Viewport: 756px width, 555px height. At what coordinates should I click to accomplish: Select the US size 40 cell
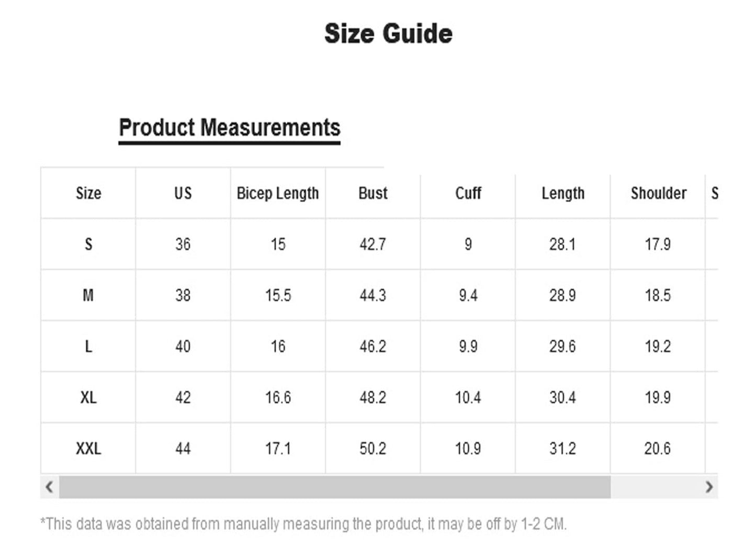(x=183, y=347)
